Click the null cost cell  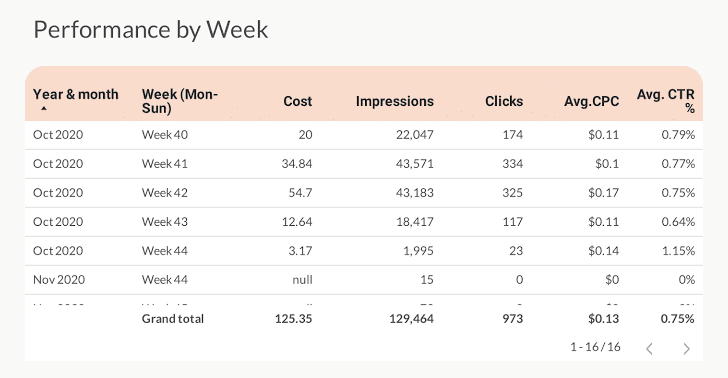click(x=302, y=280)
